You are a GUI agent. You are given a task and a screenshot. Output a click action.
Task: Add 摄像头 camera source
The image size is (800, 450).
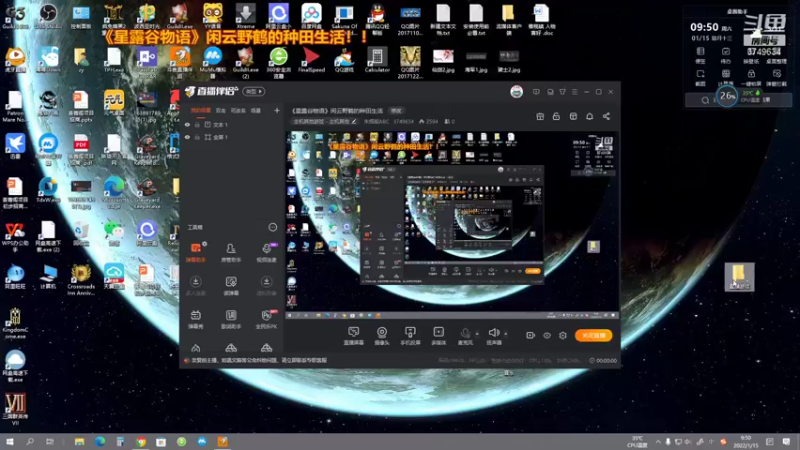[382, 336]
